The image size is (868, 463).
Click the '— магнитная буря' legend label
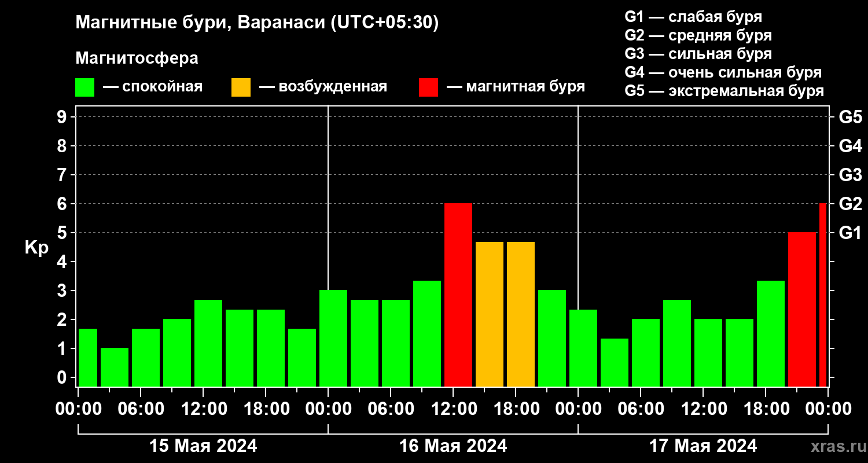[516, 87]
